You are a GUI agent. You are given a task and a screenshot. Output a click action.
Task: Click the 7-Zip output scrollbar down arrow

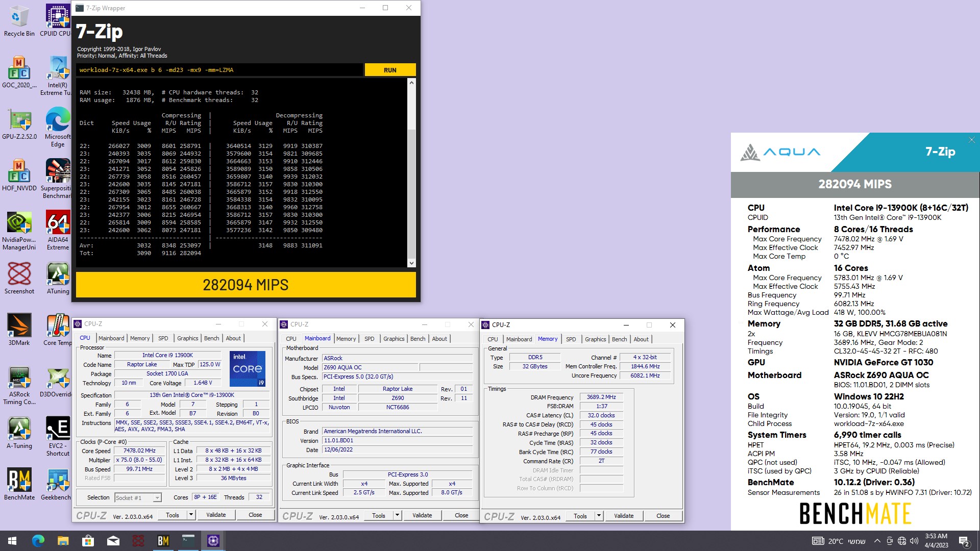(x=411, y=263)
